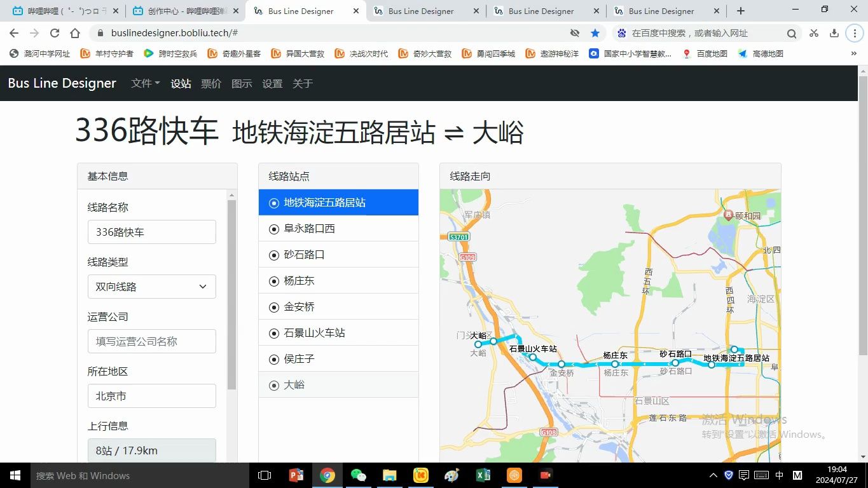
Task: Select station 侯庄子 in list
Action: point(338,359)
